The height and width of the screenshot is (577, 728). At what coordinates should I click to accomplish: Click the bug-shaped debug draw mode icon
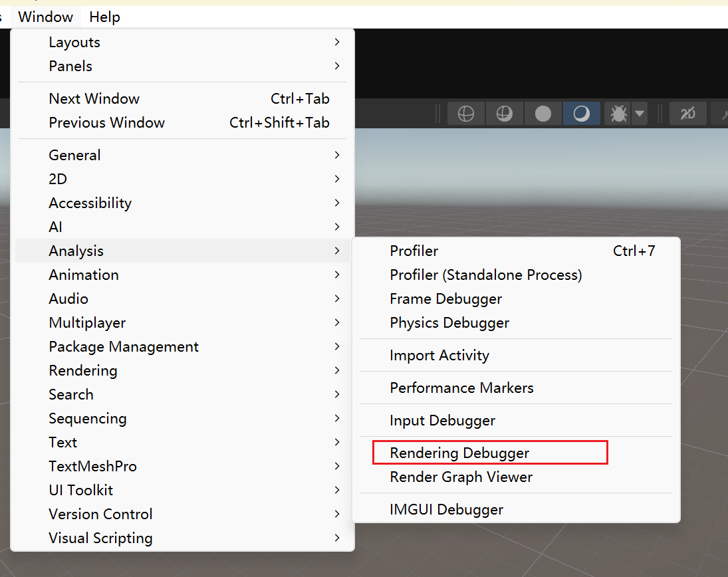(618, 114)
